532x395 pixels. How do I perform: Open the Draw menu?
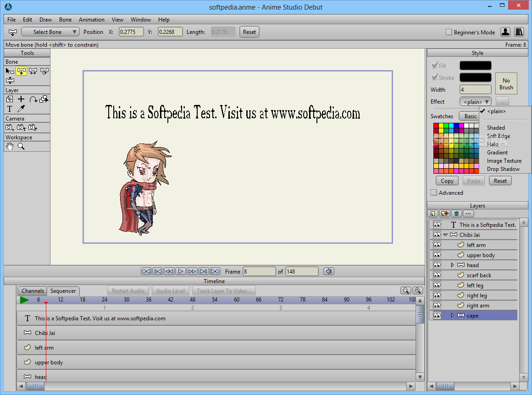pyautogui.click(x=45, y=20)
